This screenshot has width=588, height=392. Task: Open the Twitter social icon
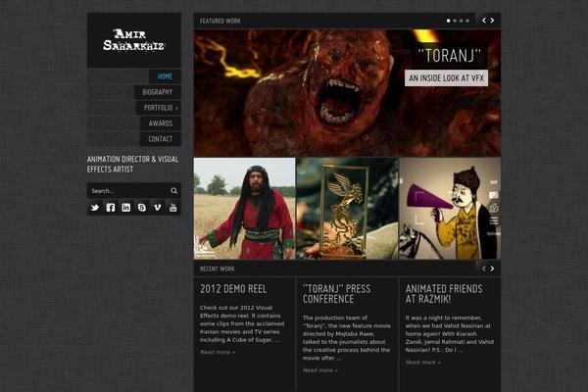(94, 208)
